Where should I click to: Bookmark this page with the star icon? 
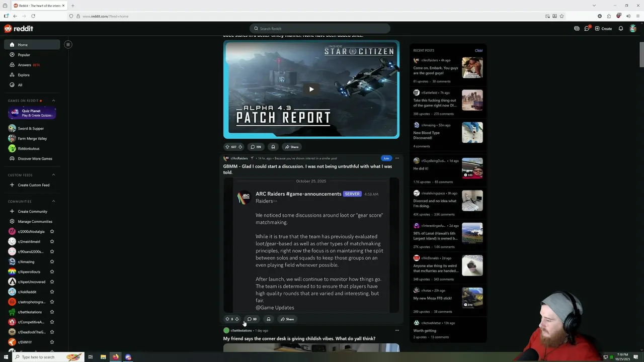(x=562, y=16)
